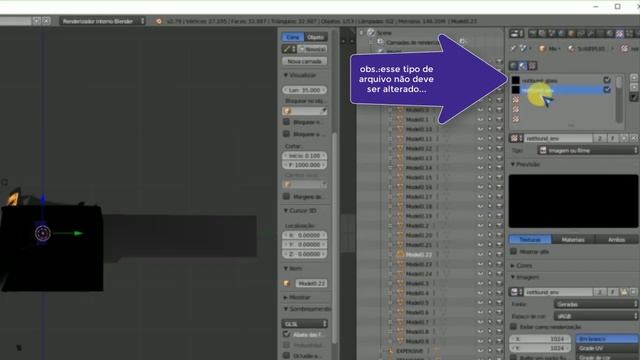The height and width of the screenshot is (360, 640).
Task: Enable the first Bloquear checkbox under lock field
Action: [287, 122]
